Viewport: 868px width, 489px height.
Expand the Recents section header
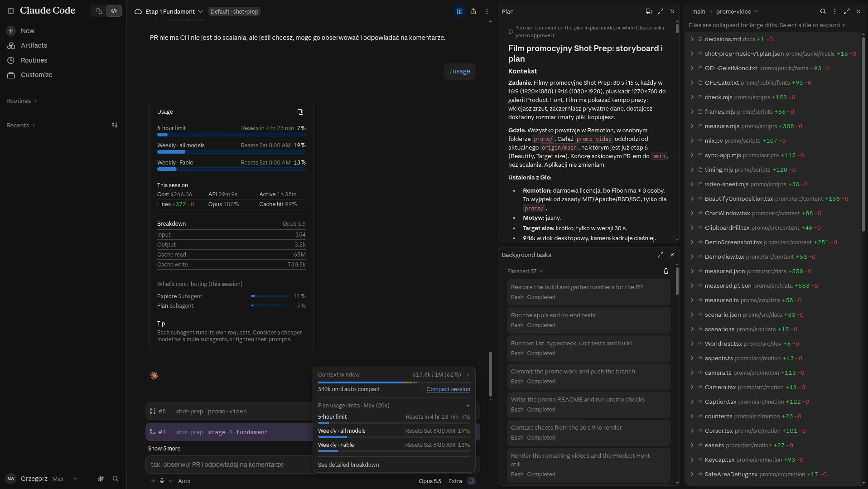coord(21,125)
